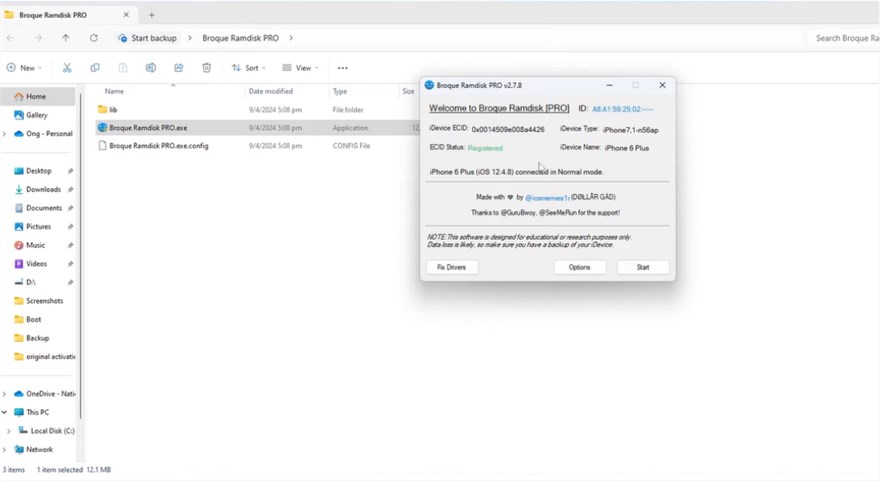Expand the This PC tree node

click(x=5, y=412)
